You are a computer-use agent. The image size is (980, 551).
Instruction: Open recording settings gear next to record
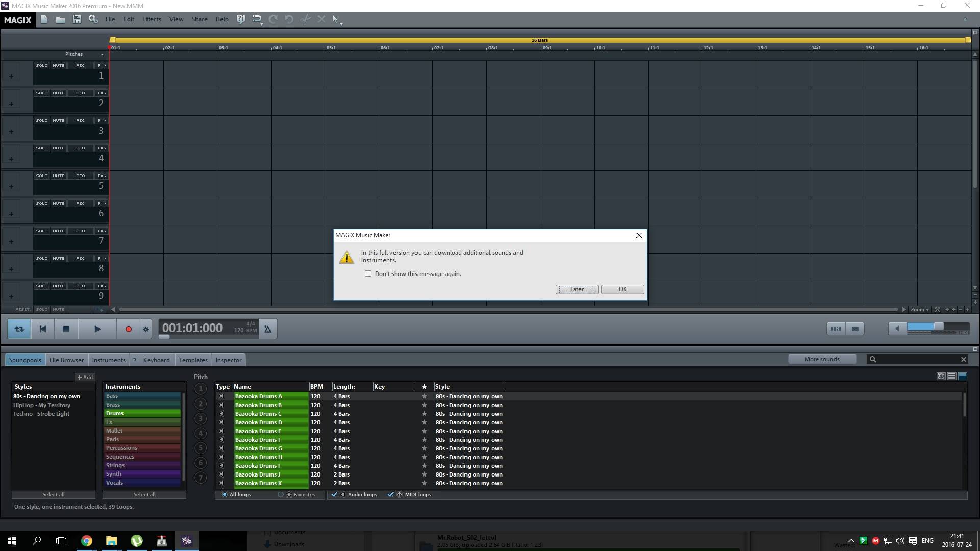click(x=146, y=329)
